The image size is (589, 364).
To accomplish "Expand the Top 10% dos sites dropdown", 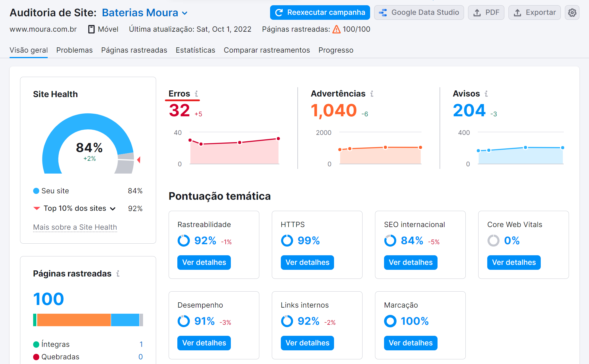I will tap(113, 208).
